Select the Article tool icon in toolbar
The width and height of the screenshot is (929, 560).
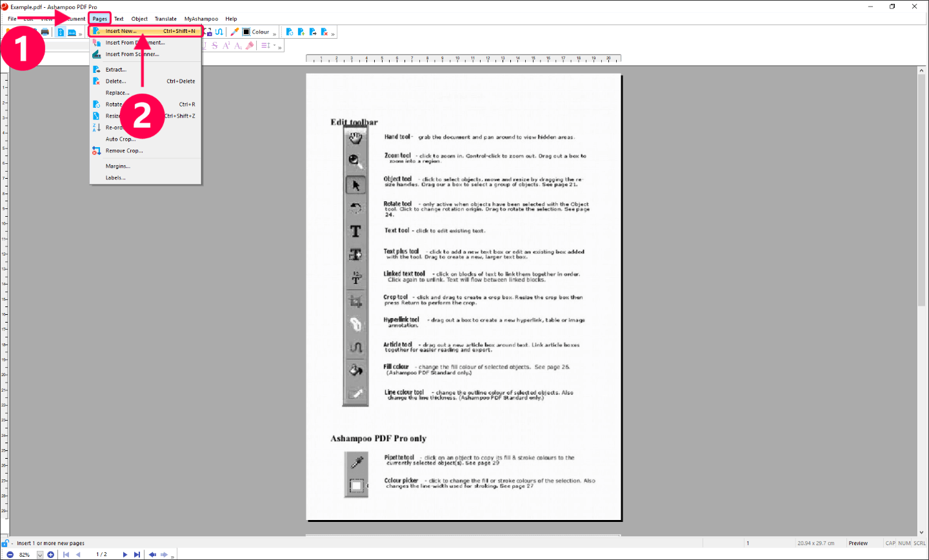(x=219, y=32)
